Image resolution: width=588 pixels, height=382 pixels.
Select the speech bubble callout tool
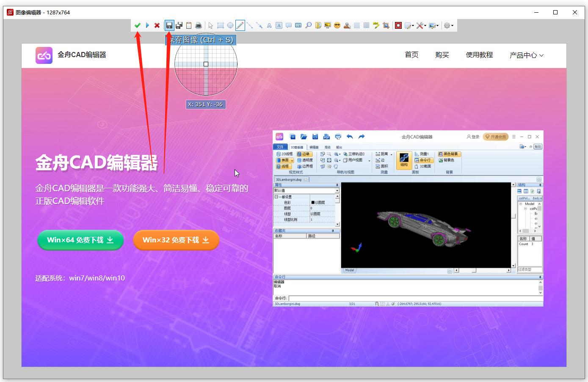(287, 25)
